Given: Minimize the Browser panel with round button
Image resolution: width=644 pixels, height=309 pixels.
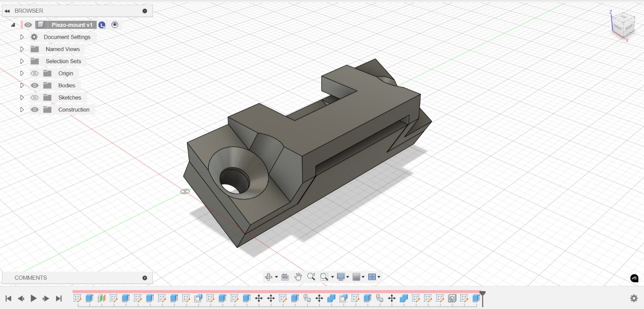Looking at the screenshot, I should coord(145,11).
